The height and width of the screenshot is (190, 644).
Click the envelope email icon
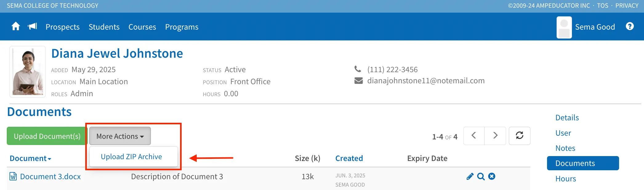click(x=359, y=81)
